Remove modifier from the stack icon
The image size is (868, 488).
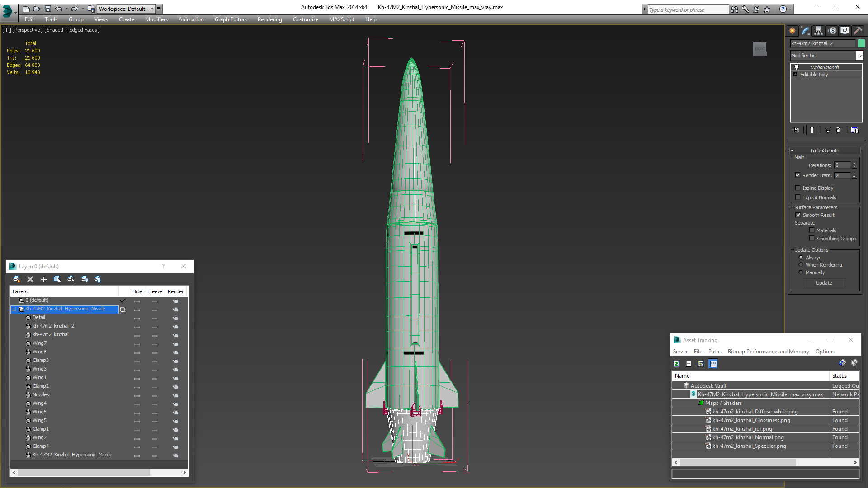pos(839,130)
